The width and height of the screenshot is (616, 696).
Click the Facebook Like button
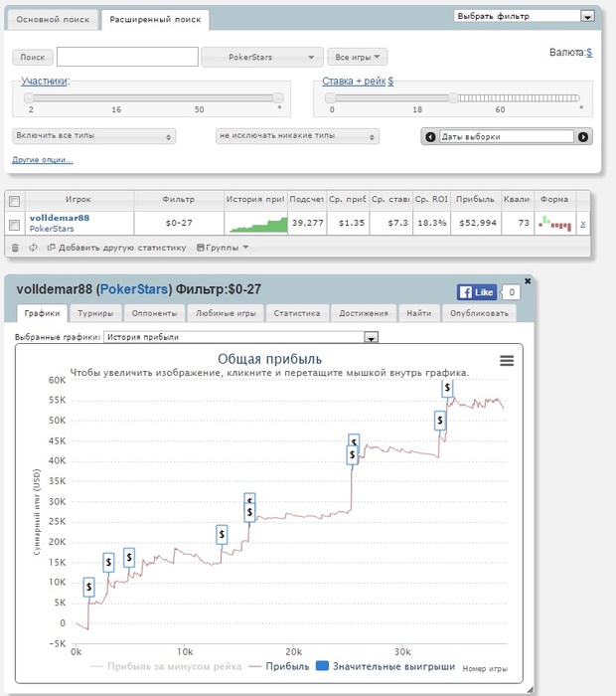tap(477, 292)
